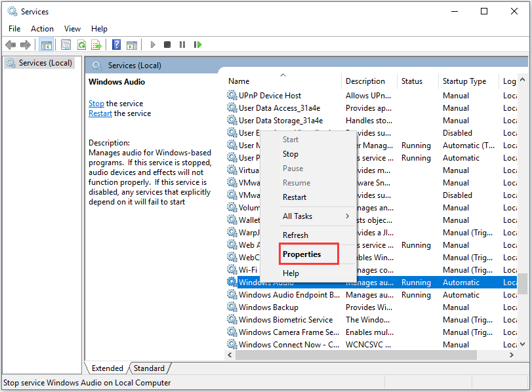Click the Restart the service link

pyautogui.click(x=100, y=113)
